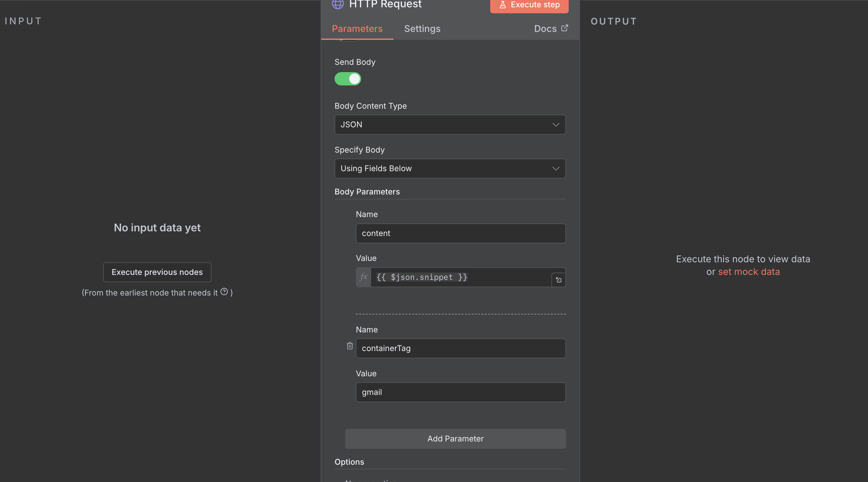Viewport: 868px width, 482px height.
Task: Click the content Name input field
Action: tap(460, 233)
